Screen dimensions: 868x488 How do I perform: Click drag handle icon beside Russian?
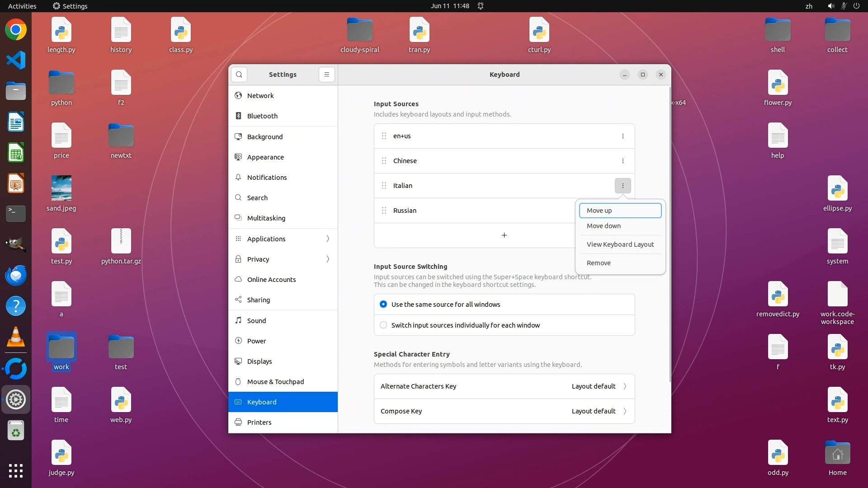tap(384, 211)
